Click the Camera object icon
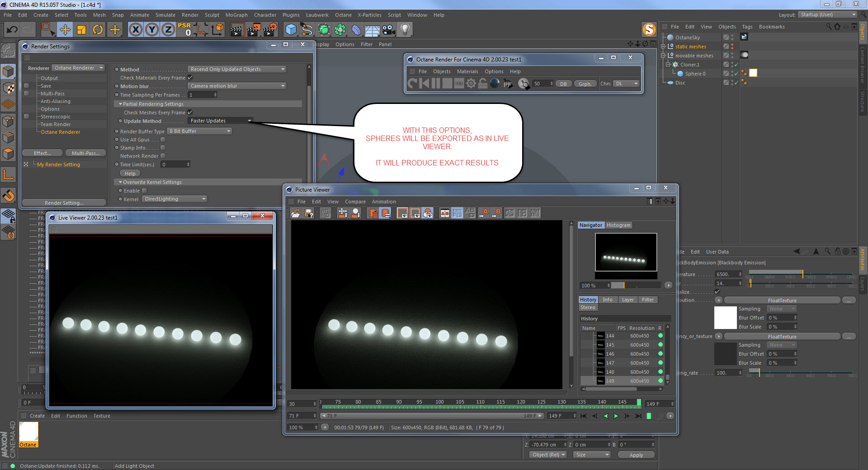868x470 pixels. 388,30
